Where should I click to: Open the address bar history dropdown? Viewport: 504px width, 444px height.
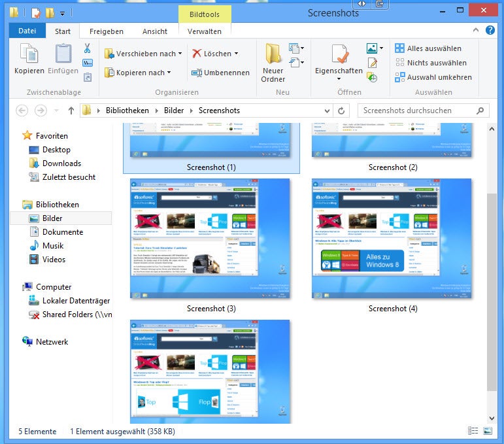(x=327, y=111)
